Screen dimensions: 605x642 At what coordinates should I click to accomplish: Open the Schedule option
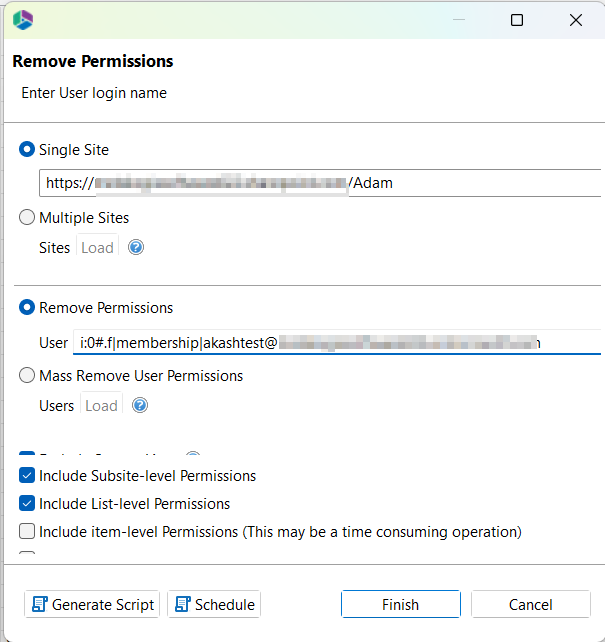point(214,604)
